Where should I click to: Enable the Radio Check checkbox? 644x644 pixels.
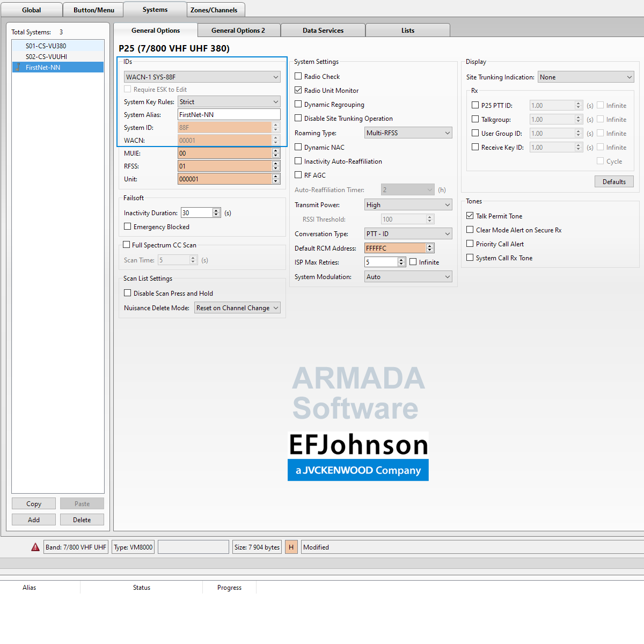(x=298, y=76)
